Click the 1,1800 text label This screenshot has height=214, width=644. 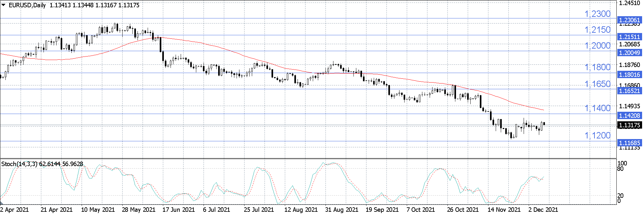(x=597, y=67)
